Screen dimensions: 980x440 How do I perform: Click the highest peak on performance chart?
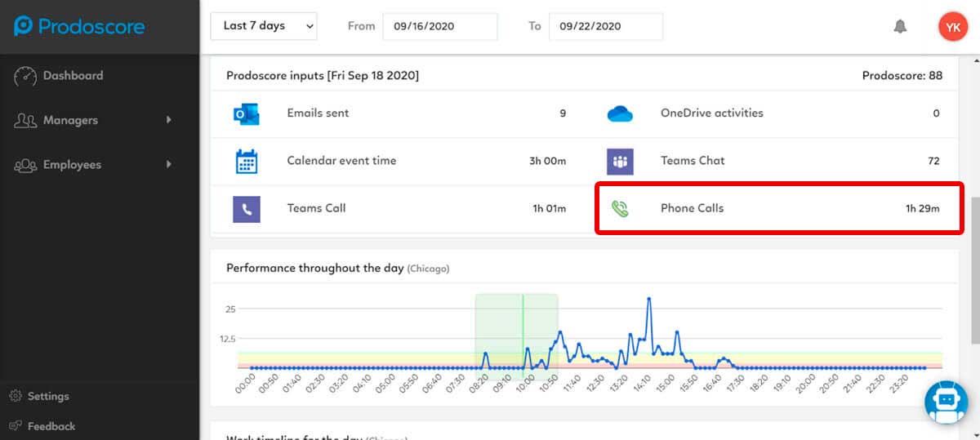tap(649, 299)
